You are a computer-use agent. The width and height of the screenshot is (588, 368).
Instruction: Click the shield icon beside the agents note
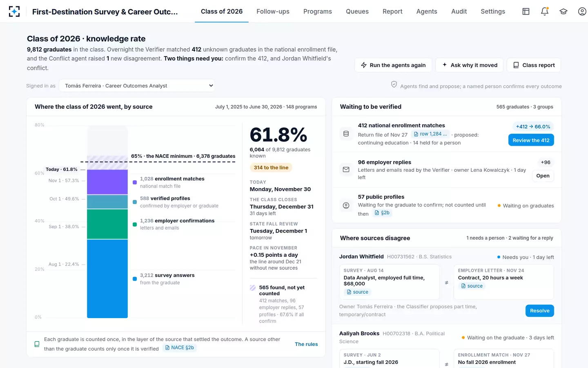point(394,84)
